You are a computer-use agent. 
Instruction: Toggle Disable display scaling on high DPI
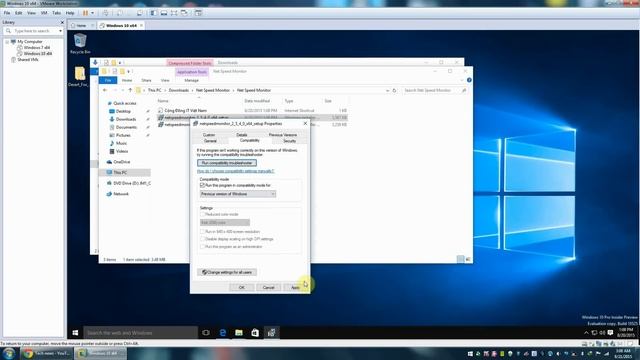(202, 239)
